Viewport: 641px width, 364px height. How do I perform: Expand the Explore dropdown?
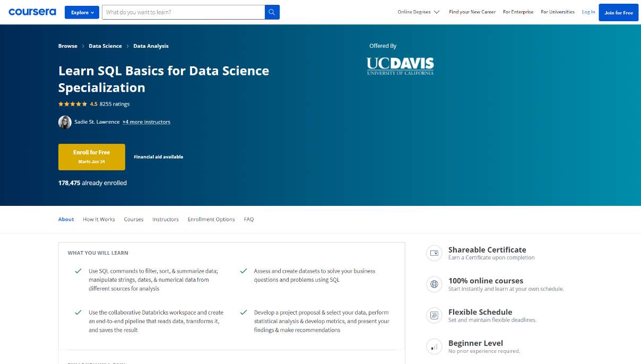pos(82,12)
